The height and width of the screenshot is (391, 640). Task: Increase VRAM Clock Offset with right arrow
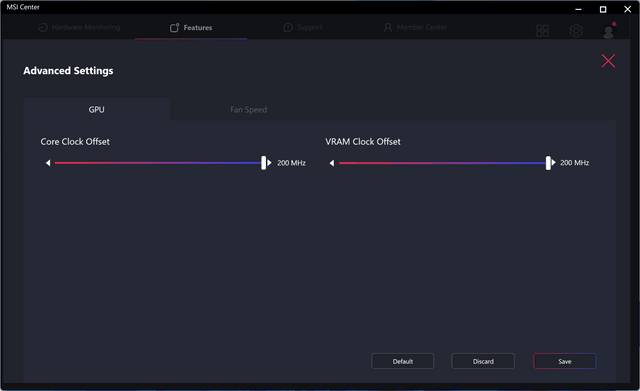pos(553,162)
